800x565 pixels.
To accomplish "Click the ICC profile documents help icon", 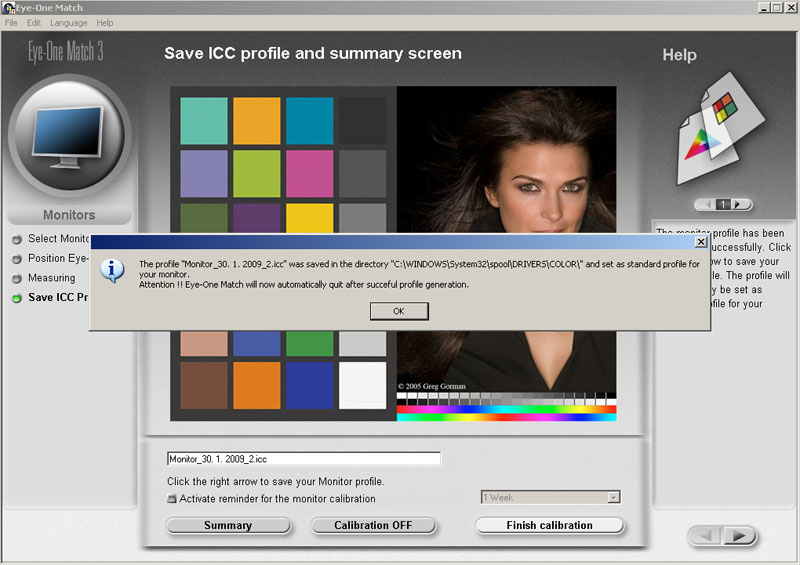I will [720, 129].
